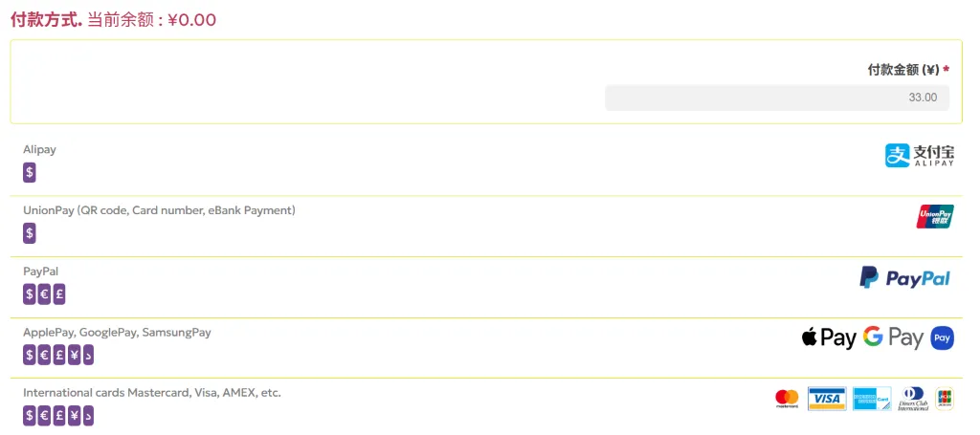Click the payment amount field showing 33.00
This screenshot has height=435, width=980.
777,98
